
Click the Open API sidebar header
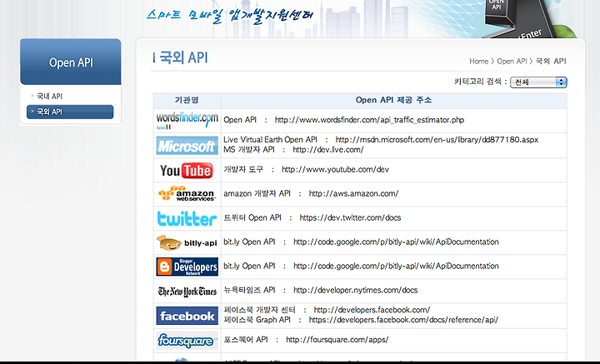tap(71, 62)
